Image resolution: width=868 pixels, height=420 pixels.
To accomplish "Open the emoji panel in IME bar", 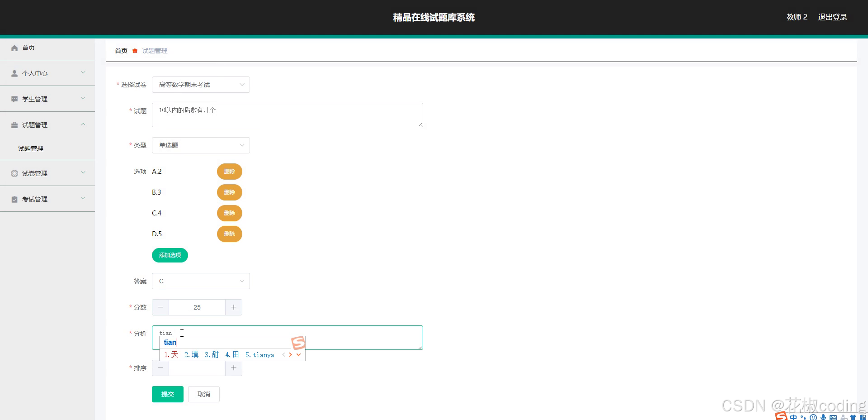I will click(813, 417).
